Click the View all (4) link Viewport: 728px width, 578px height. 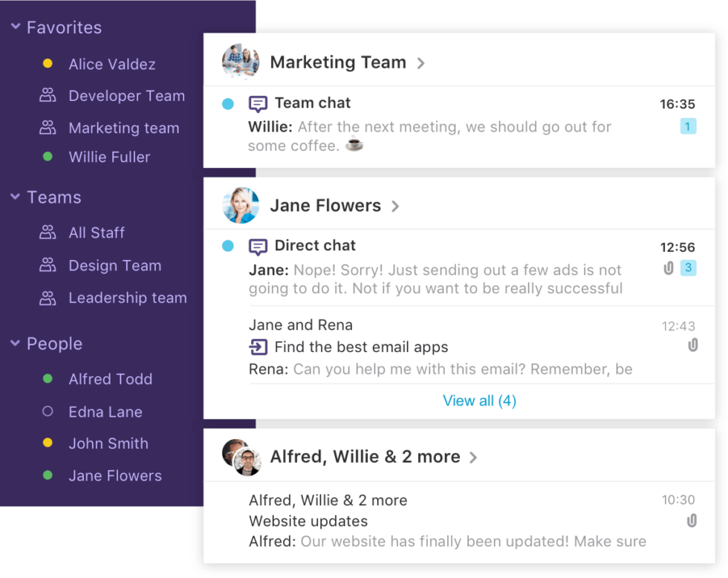pos(479,400)
